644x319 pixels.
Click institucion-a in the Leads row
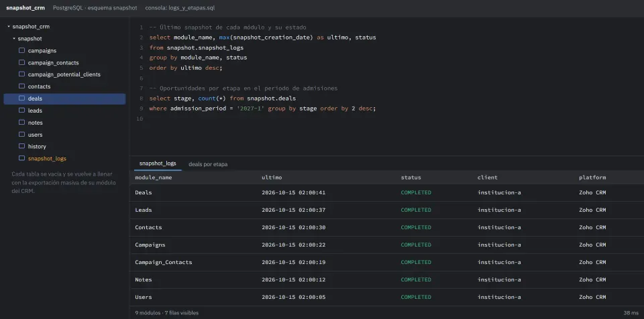[499, 210]
